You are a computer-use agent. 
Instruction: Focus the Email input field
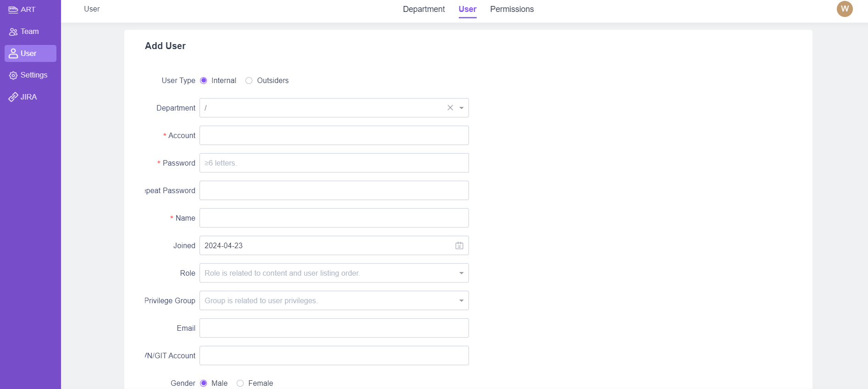(x=334, y=328)
